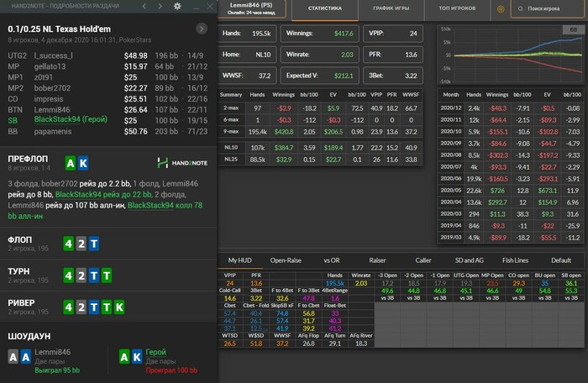This screenshot has width=588, height=383.
Task: Click the 4 card on the flop
Action: tap(68, 244)
